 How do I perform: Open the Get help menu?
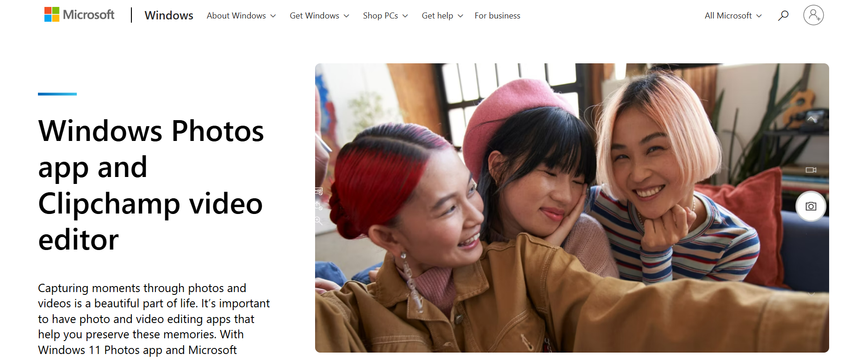(442, 16)
